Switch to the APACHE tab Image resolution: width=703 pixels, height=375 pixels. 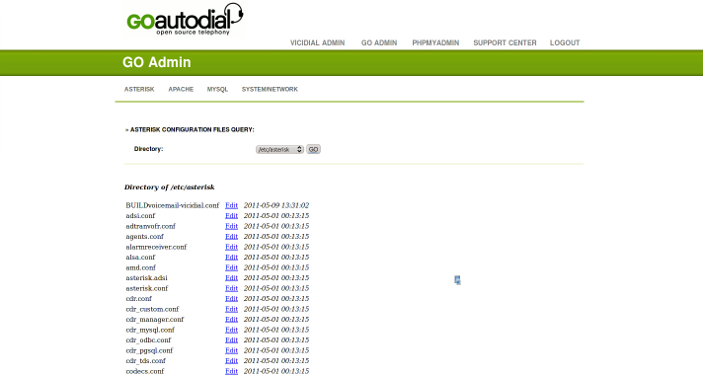pos(181,89)
